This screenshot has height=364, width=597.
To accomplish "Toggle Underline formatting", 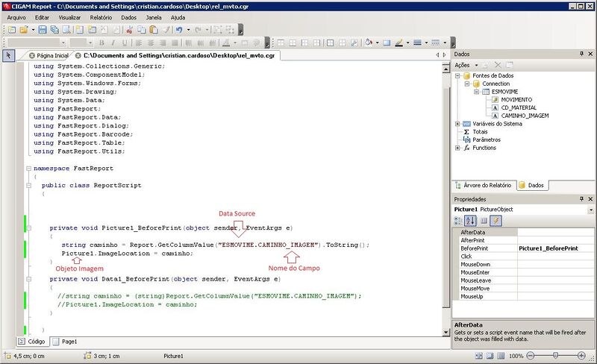I will tap(125, 43).
